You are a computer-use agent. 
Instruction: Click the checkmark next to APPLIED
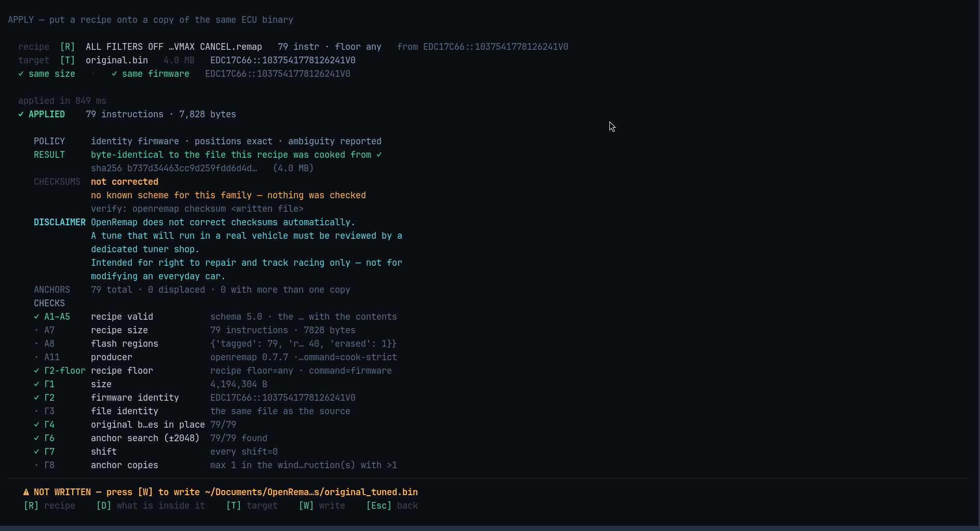coord(21,114)
